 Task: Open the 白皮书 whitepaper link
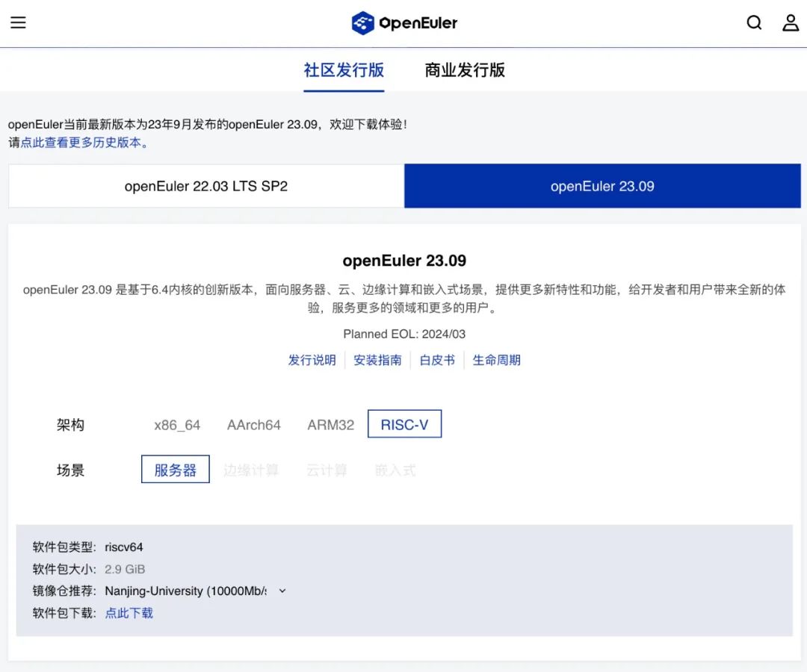(x=437, y=360)
